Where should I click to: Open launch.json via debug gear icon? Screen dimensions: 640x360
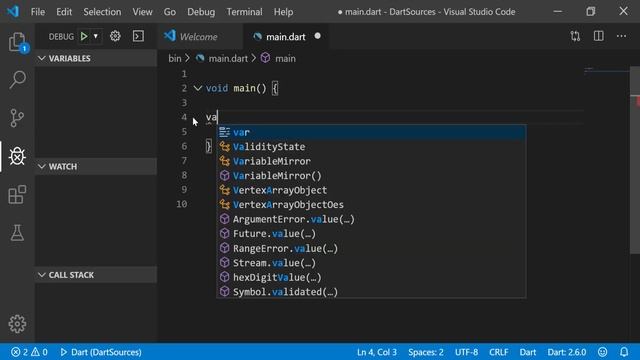pyautogui.click(x=115, y=36)
